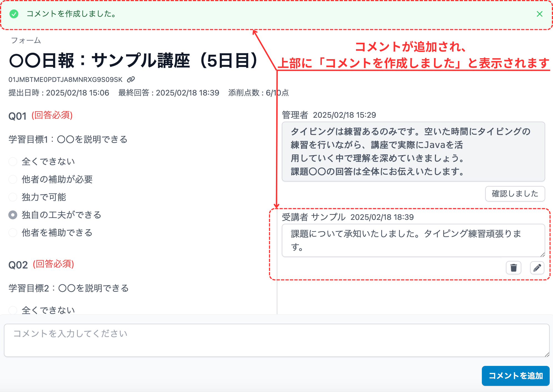The width and height of the screenshot is (553, 392).
Task: Pick 他者の補助が必要 option in Q01
Action: tap(13, 179)
